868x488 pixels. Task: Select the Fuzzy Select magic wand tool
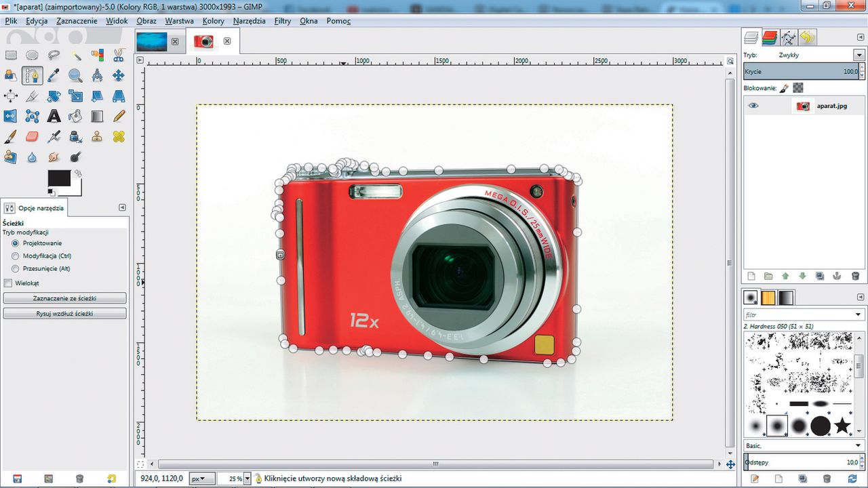(x=75, y=56)
